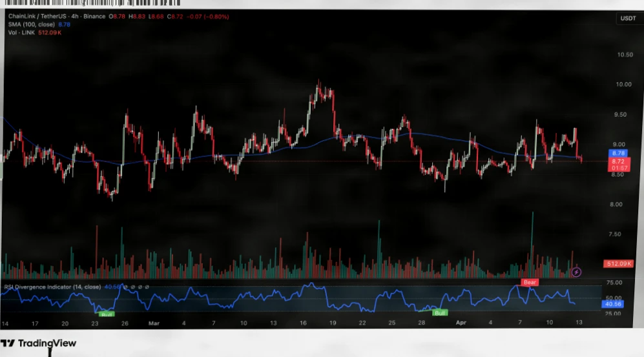Click the 13 date at time axis end
644x357 pixels.
point(579,321)
